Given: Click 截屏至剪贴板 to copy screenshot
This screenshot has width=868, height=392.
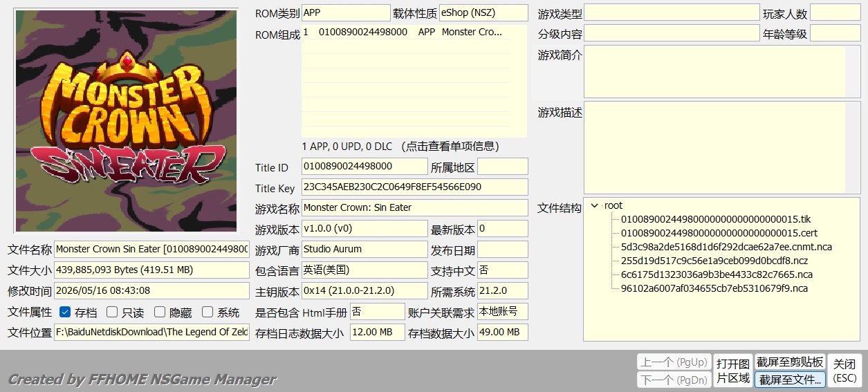Looking at the screenshot, I should [790, 362].
